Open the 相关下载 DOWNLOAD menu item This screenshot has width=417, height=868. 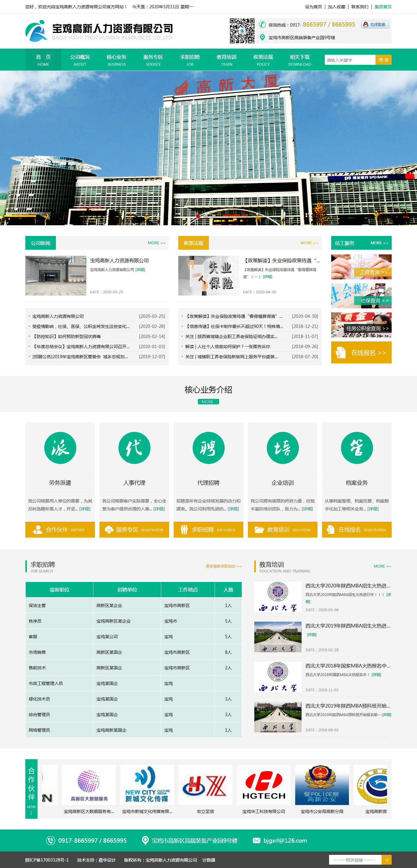(x=300, y=60)
